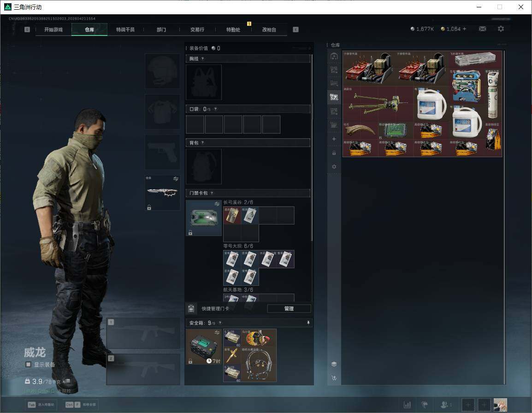Switch to the 仓库 tab
532x413 pixels.
(x=89, y=29)
